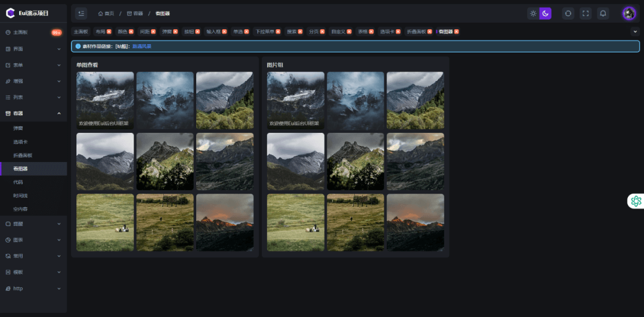Close the 单选 tab
This screenshot has width=644, height=317.
[x=247, y=32]
